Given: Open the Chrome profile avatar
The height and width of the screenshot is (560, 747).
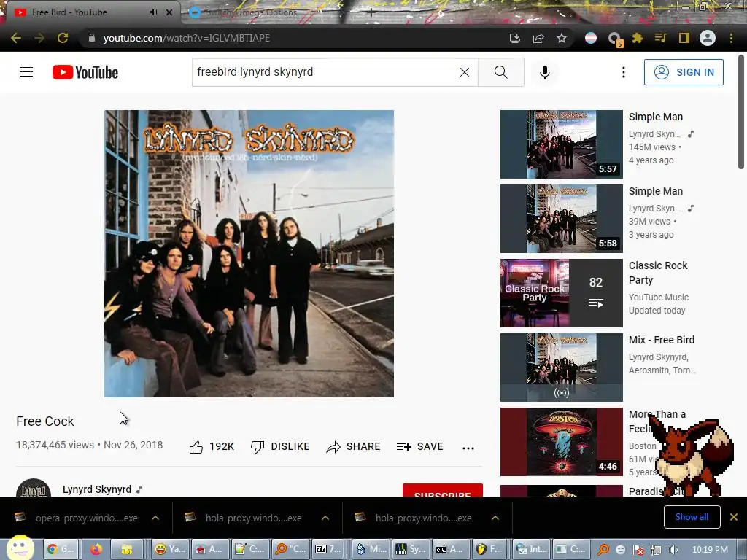Looking at the screenshot, I should coord(708,38).
